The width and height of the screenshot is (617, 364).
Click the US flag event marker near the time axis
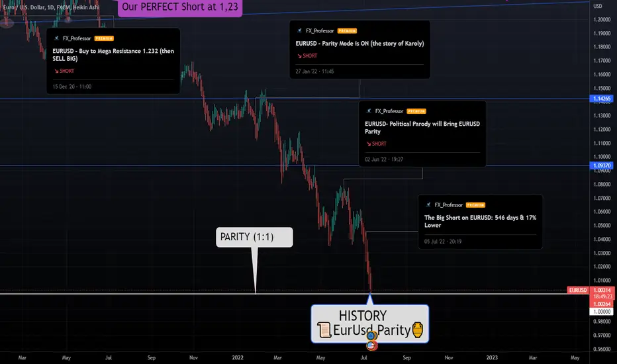[371, 346]
